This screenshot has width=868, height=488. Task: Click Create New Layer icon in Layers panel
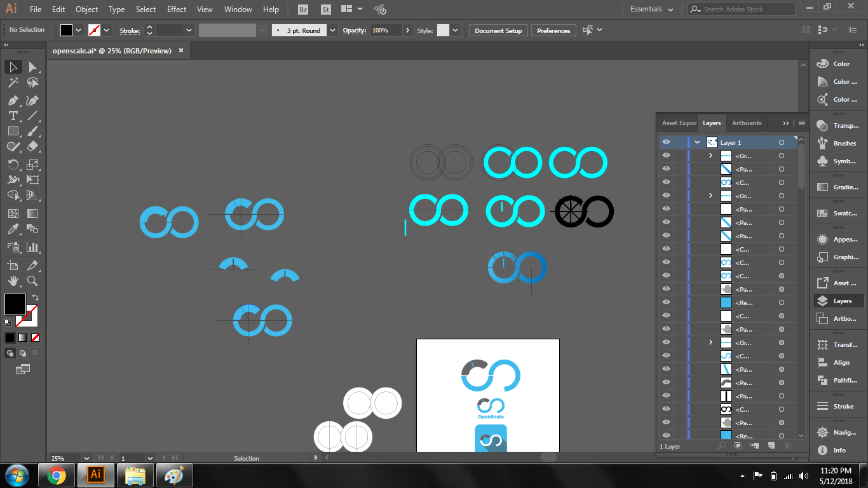tap(771, 446)
